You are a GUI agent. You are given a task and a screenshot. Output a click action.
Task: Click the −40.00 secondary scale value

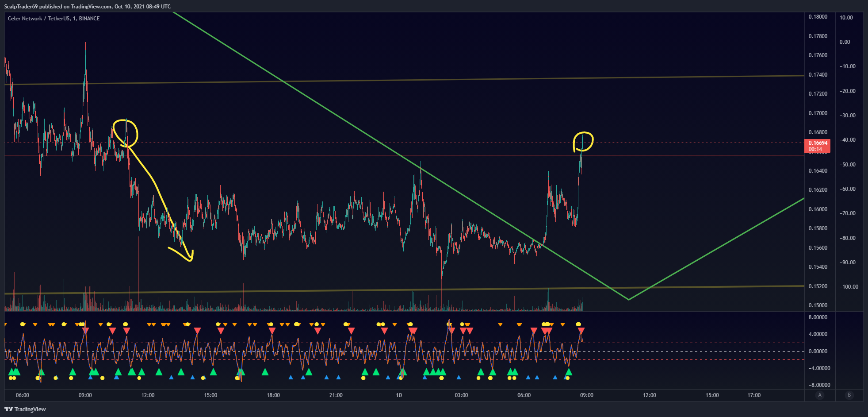click(x=848, y=140)
